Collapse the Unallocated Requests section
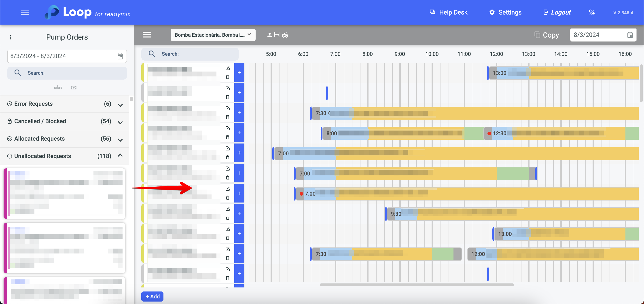The width and height of the screenshot is (644, 304). click(x=120, y=156)
